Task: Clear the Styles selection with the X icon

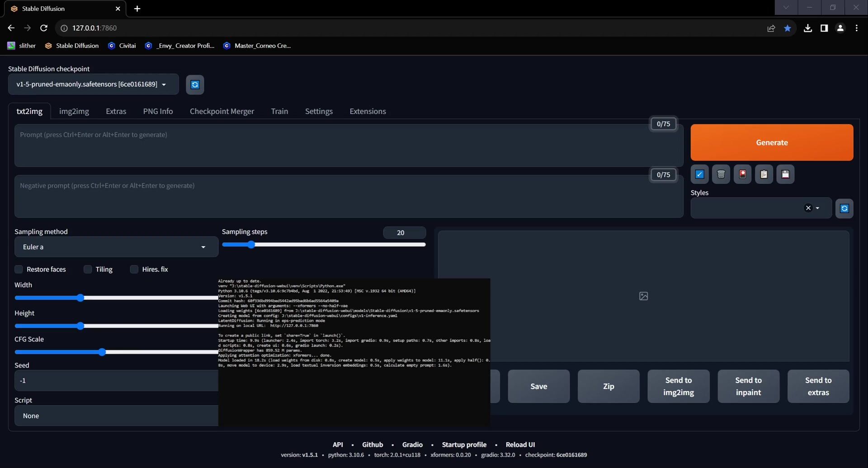Action: coord(808,208)
